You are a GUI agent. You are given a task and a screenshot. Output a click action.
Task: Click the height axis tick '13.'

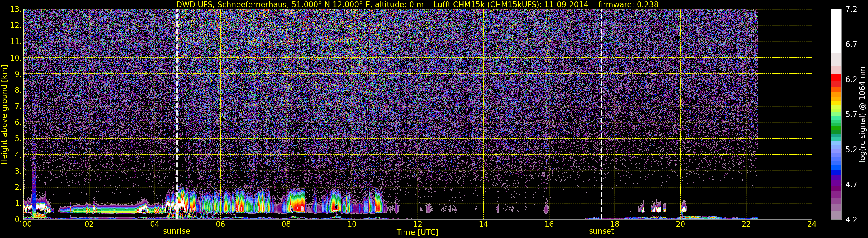pos(16,10)
